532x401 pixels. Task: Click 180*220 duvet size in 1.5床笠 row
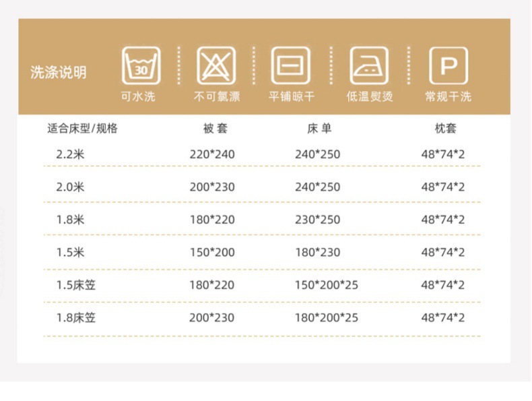[211, 285]
